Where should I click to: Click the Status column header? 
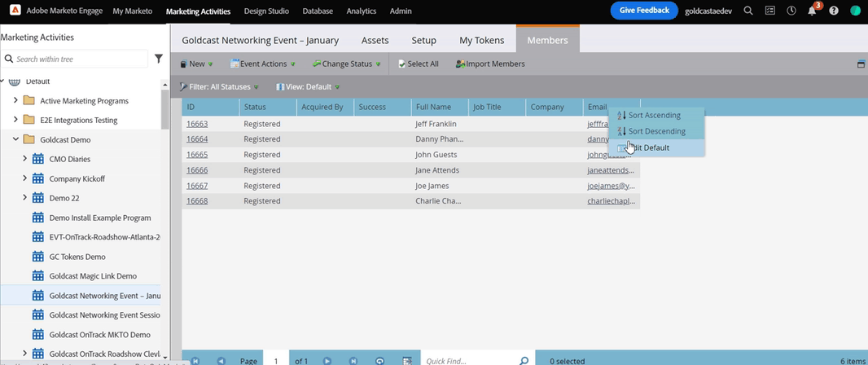268,107
